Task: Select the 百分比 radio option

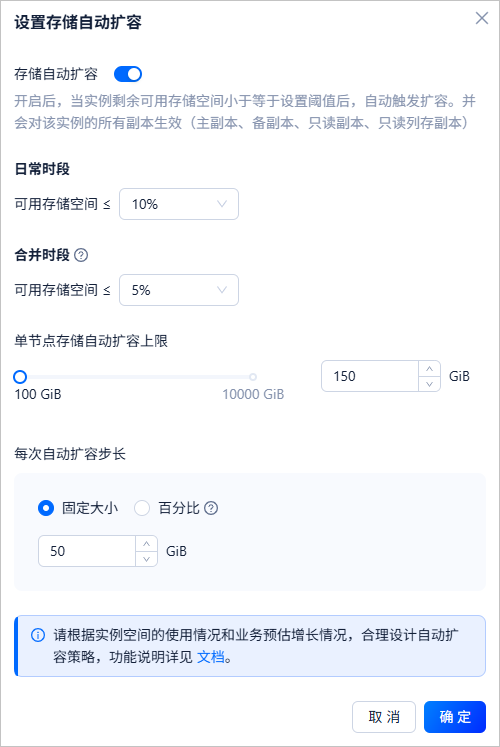Action: click(142, 508)
